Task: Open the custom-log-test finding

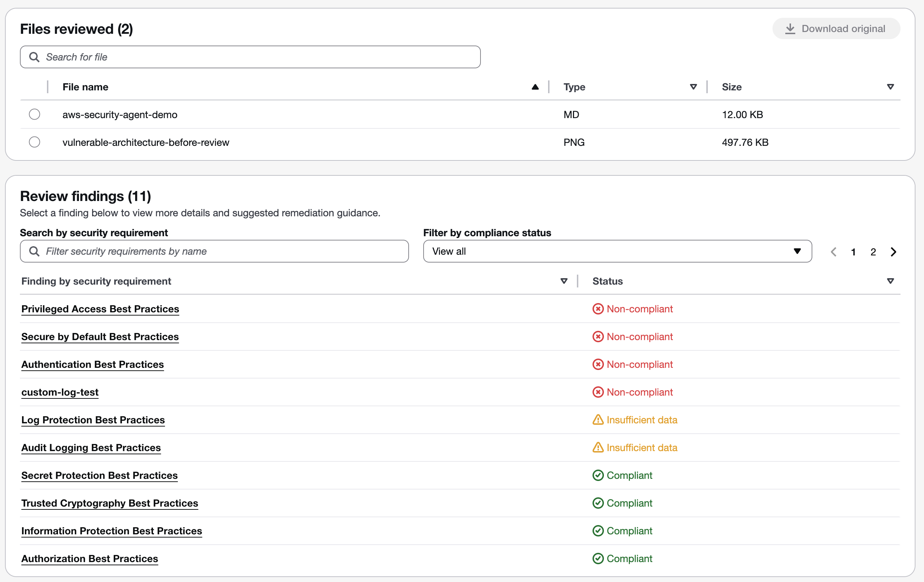Action: (x=60, y=392)
